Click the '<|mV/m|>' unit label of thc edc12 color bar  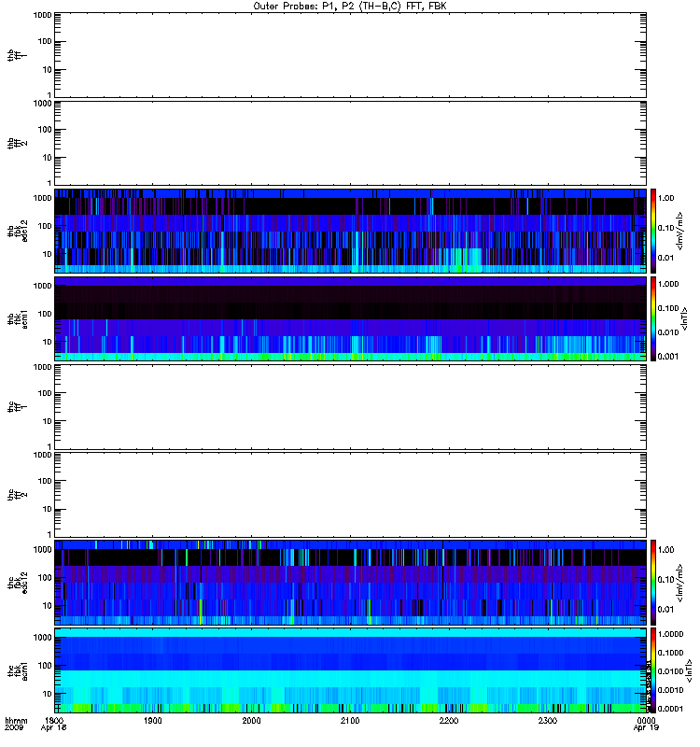(x=680, y=583)
